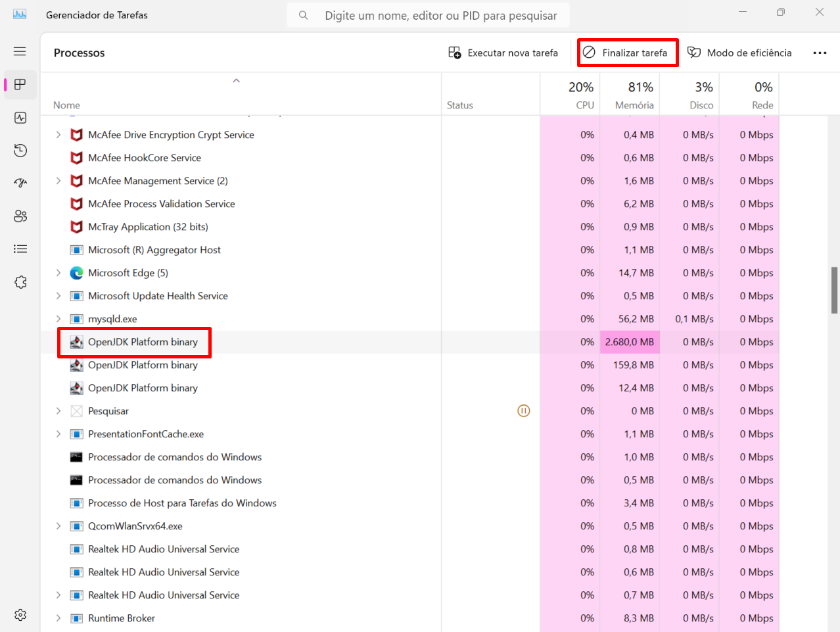Click the mysqld.exe process icon

coord(77,319)
